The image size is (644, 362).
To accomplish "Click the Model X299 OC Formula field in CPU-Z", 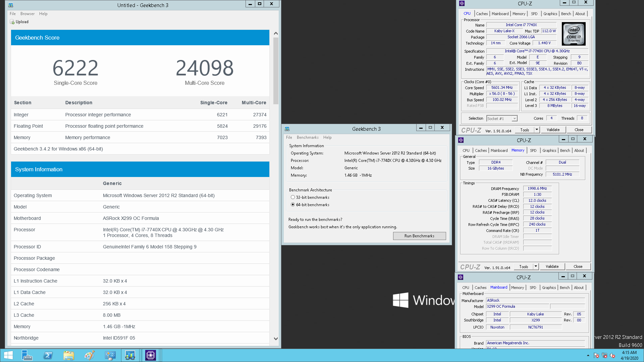I will (x=517, y=306).
